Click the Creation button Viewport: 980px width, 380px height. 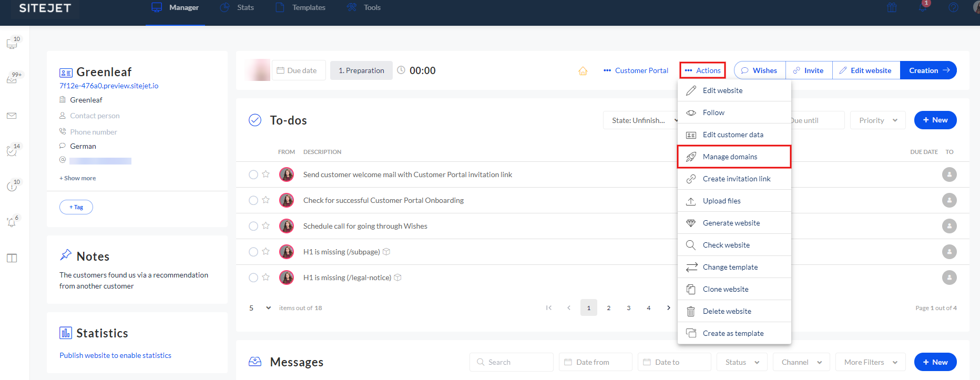(x=928, y=70)
